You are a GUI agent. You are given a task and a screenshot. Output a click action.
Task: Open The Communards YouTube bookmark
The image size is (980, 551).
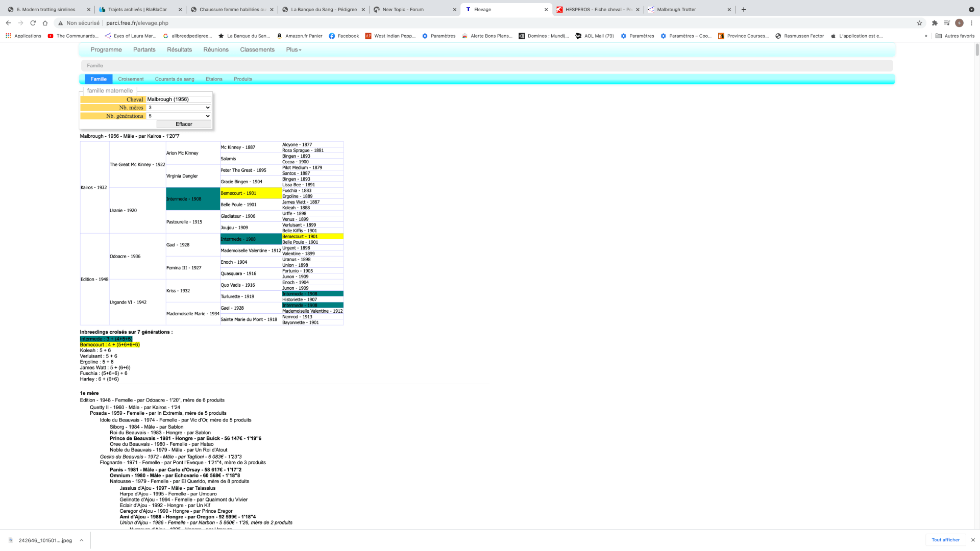(73, 36)
